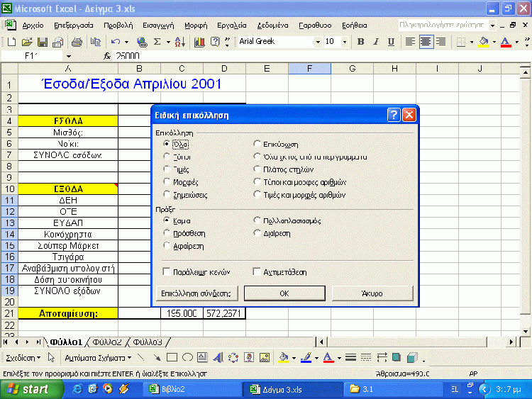Select the Rectangle drawing tool
This screenshot has width=532, height=399.
[172, 357]
